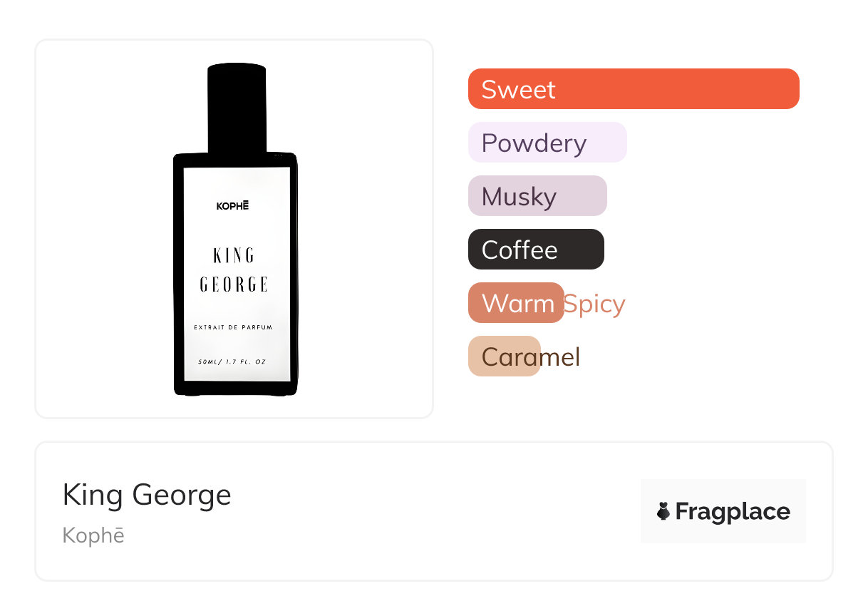
Task: Click the black cap of the perfume bottle
Action: click(237, 107)
